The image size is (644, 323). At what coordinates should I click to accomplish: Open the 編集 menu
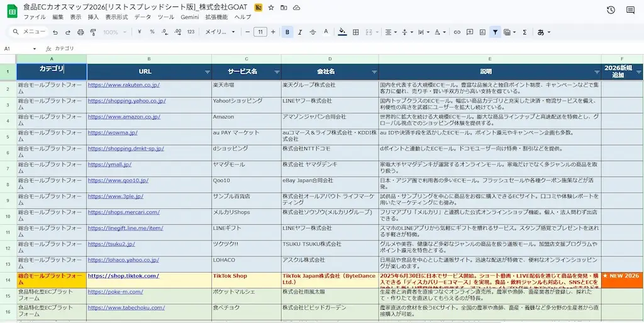(58, 17)
